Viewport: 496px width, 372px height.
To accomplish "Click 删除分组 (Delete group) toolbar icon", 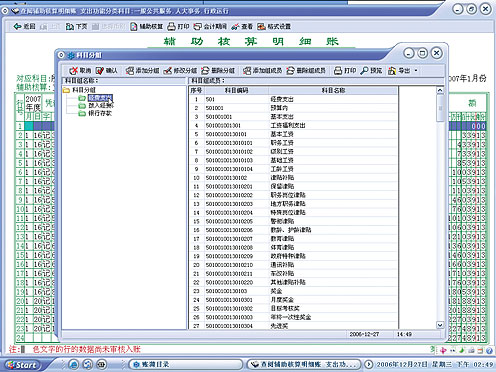I will (x=218, y=71).
